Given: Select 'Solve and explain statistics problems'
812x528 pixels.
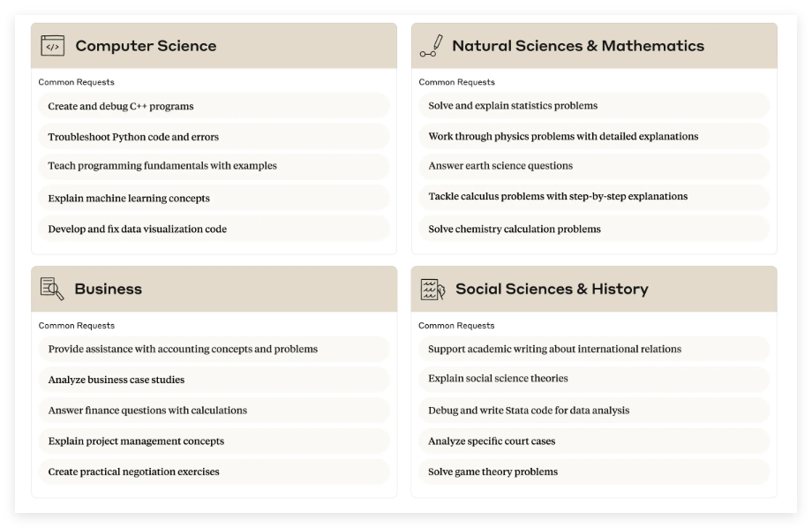Looking at the screenshot, I should (513, 106).
